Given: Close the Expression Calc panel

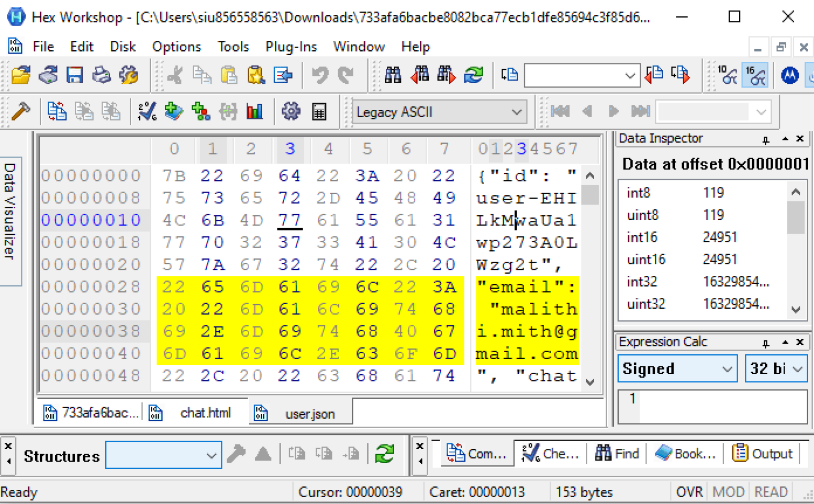Looking at the screenshot, I should click(800, 342).
